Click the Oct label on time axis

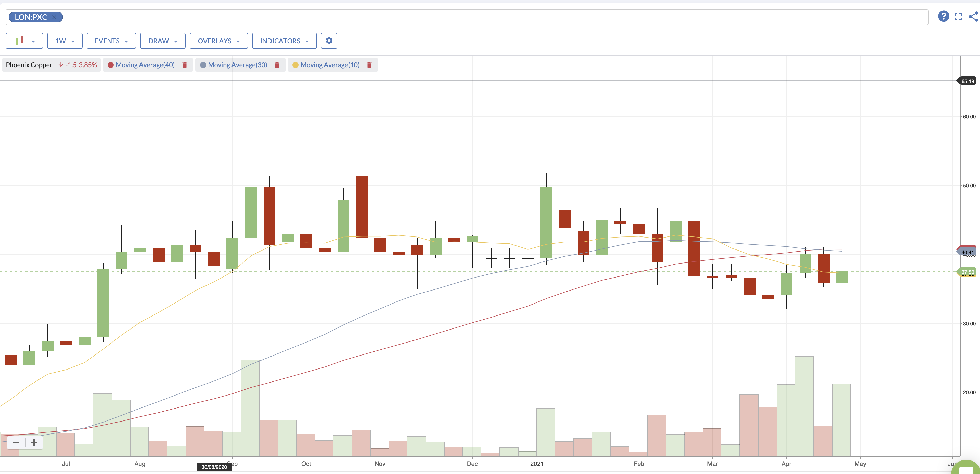[306, 464]
